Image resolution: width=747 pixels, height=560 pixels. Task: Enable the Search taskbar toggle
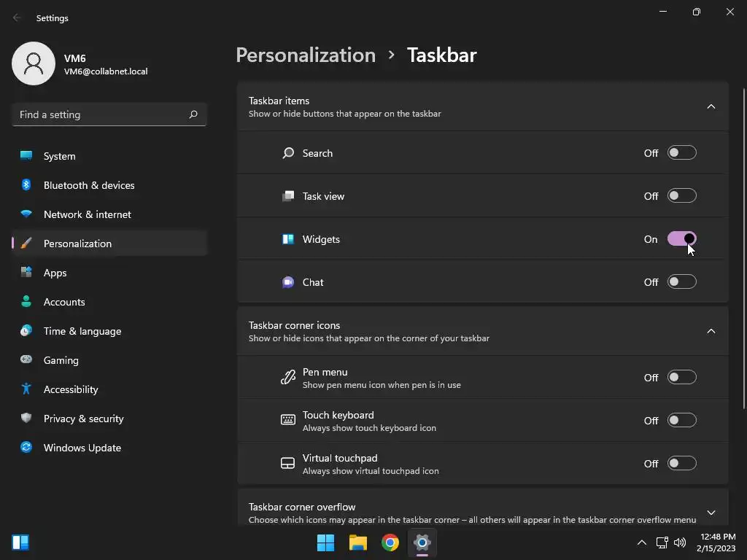tap(681, 153)
